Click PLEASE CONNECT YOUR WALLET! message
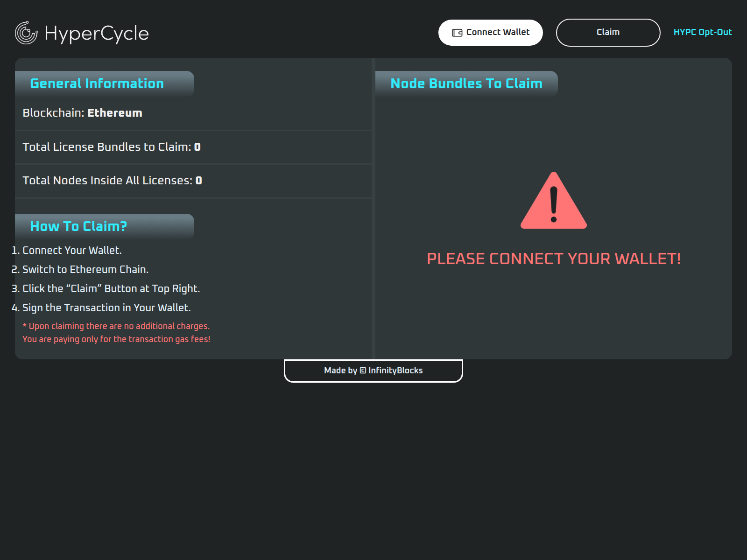This screenshot has width=747, height=560. pyautogui.click(x=554, y=259)
